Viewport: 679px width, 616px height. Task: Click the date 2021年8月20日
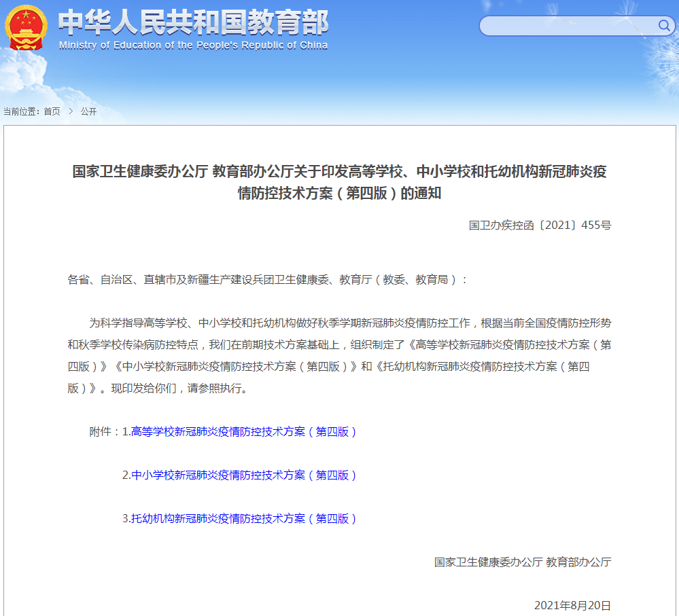(x=572, y=605)
